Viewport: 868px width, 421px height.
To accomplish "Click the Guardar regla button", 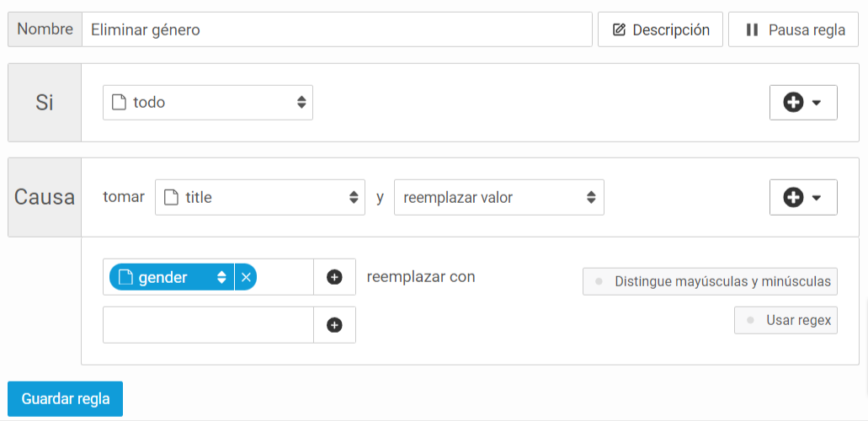I will coord(66,399).
